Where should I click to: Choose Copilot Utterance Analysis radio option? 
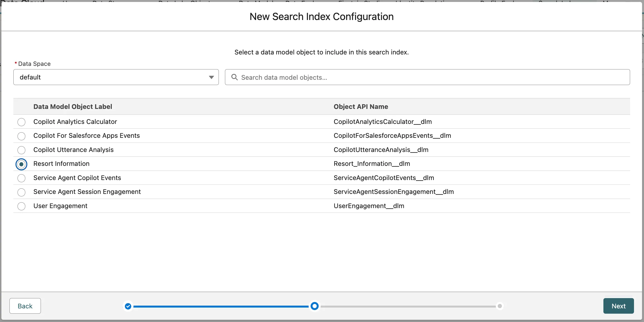(x=21, y=150)
